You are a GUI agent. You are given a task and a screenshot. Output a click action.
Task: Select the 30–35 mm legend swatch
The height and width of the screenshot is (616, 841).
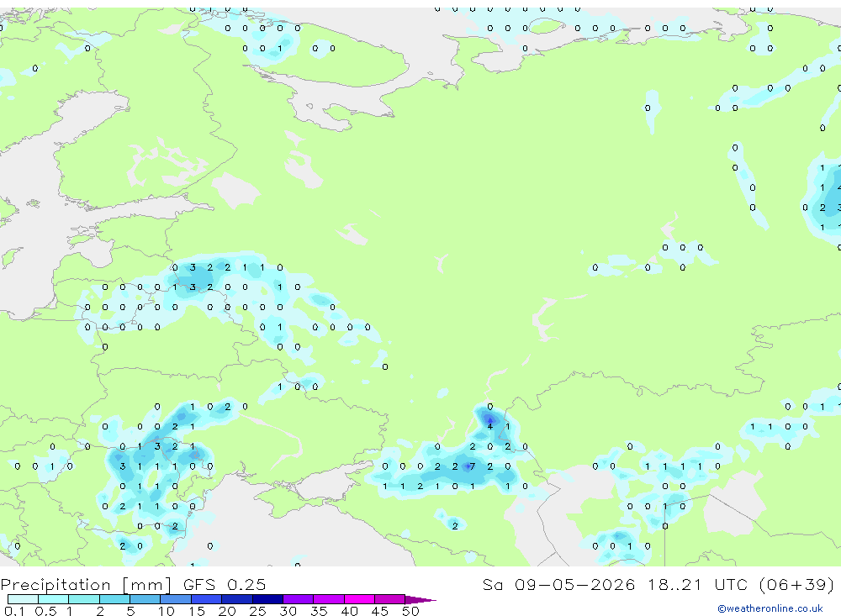pos(299,599)
